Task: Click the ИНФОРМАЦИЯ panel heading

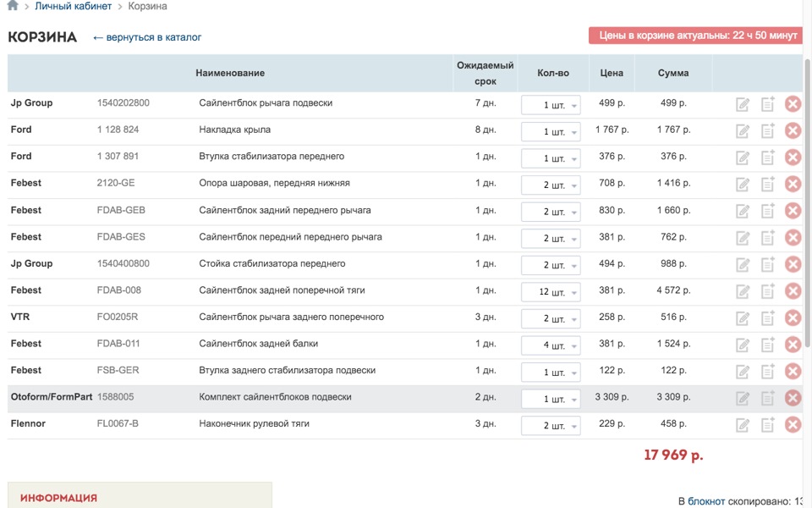Action: click(x=58, y=498)
